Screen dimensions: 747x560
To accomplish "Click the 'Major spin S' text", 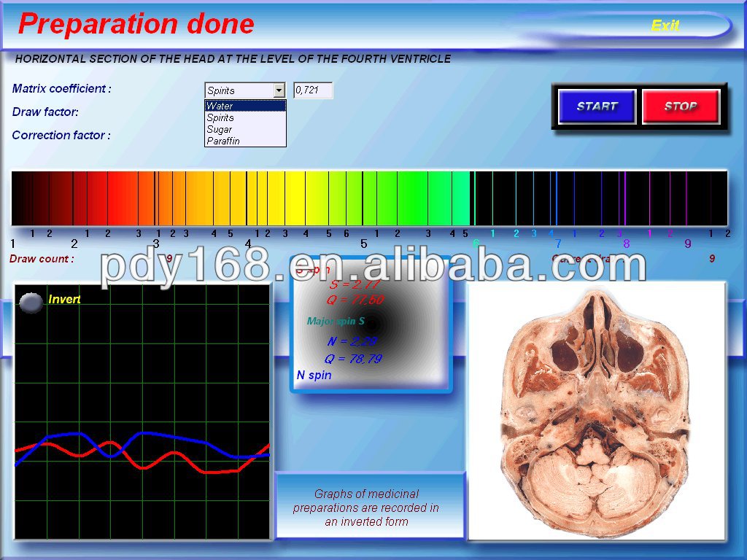I will coord(336,321).
